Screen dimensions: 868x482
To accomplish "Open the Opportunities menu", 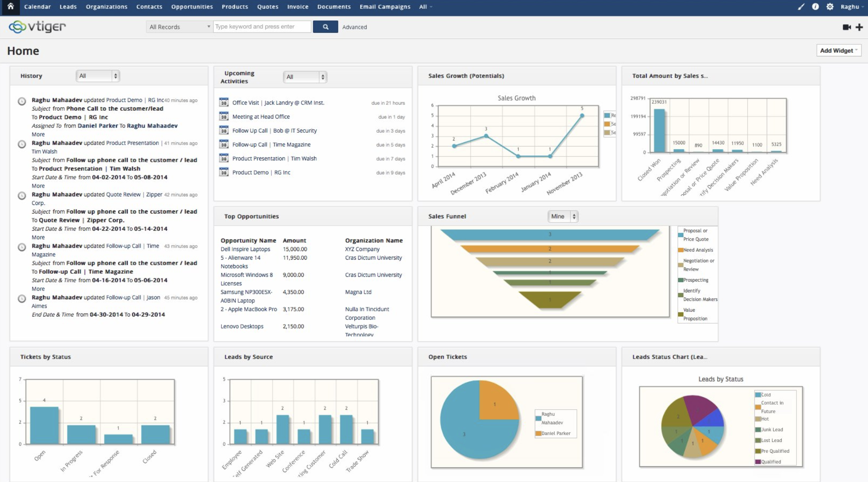I will [x=192, y=7].
